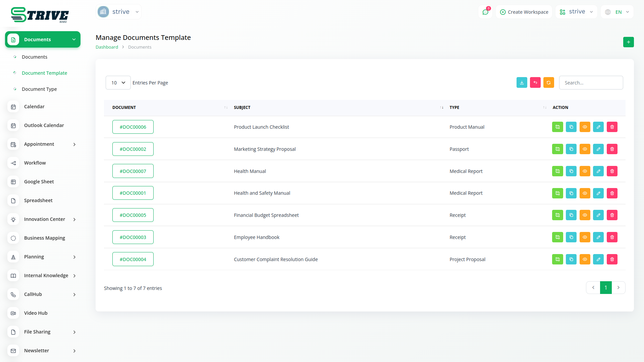Click into the Search input field

[x=591, y=83]
